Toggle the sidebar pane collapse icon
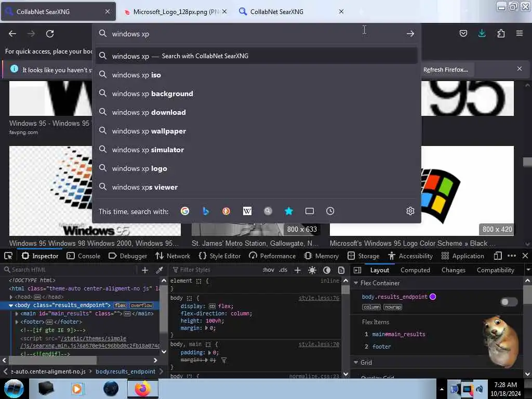 point(357,270)
